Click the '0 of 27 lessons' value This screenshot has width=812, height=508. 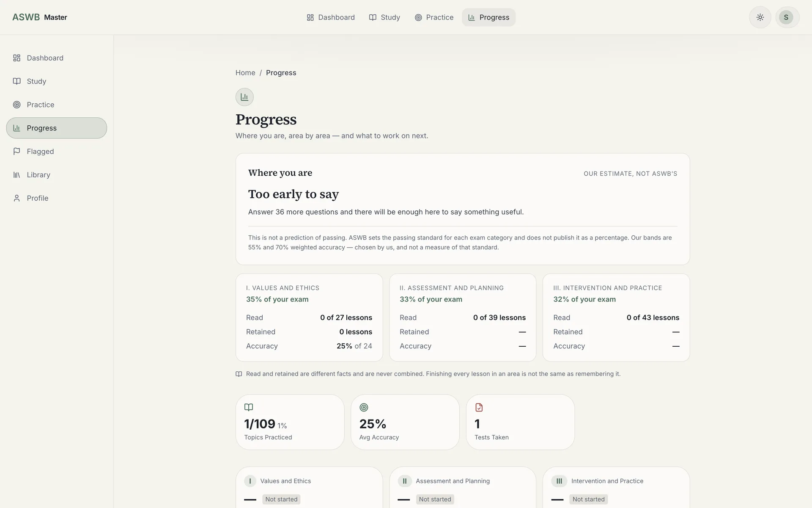346,317
